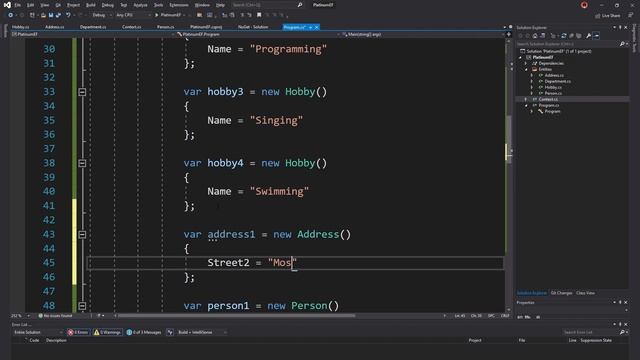The image size is (640, 360).
Task: Click the Solution Explorer Home icon
Action: (535, 36)
